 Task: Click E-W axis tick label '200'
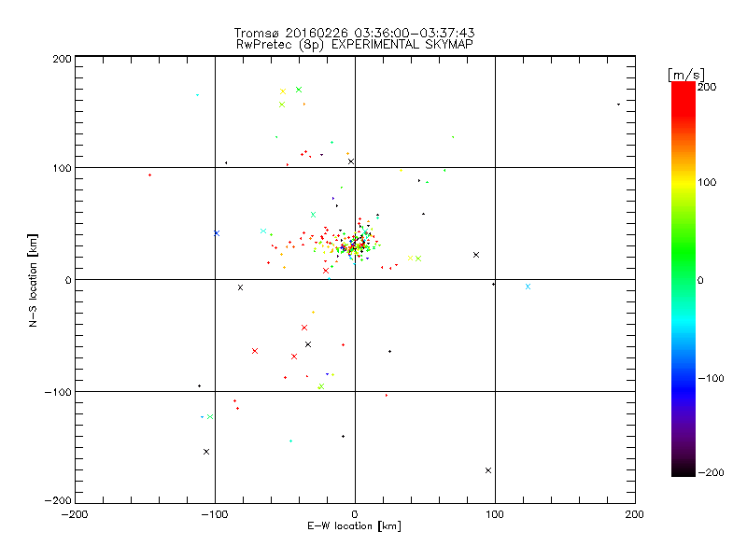[635, 515]
